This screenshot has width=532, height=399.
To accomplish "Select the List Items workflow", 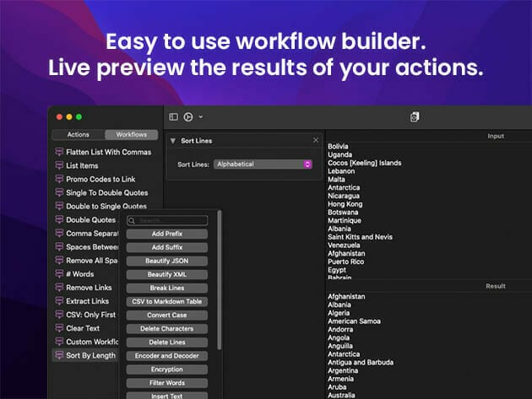I will tap(83, 166).
